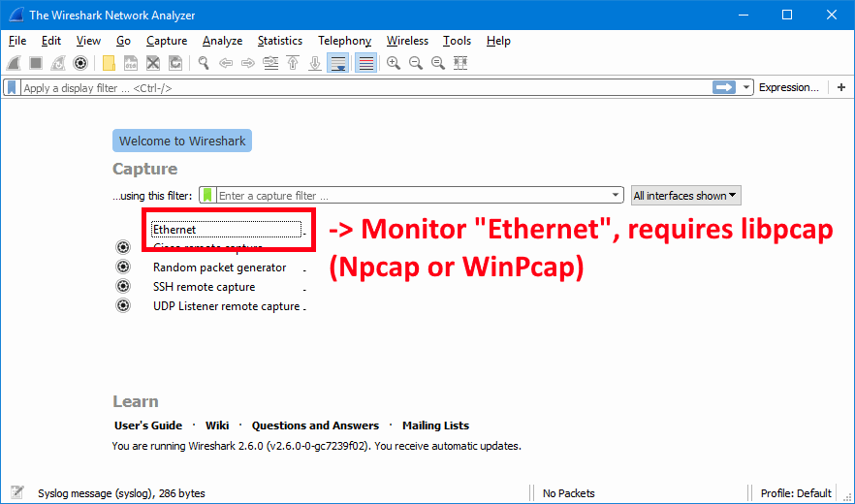
Task: Click the Stop capture square icon
Action: coord(36,63)
